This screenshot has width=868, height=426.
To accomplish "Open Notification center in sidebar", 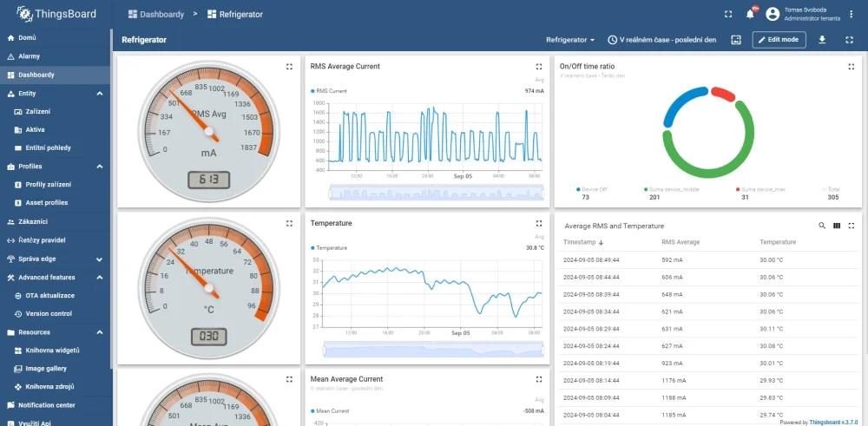I will 56,405.
